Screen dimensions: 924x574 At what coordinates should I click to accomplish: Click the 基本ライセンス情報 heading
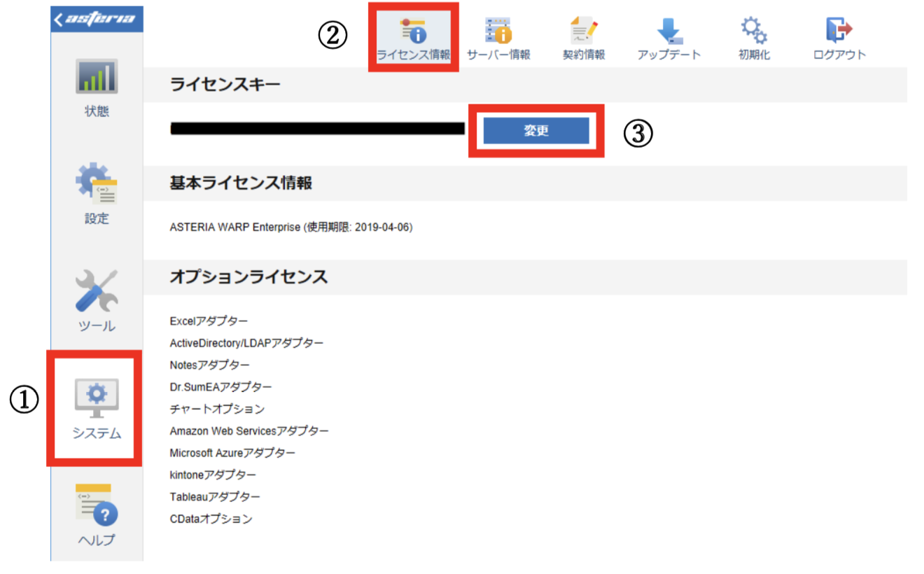point(241,183)
